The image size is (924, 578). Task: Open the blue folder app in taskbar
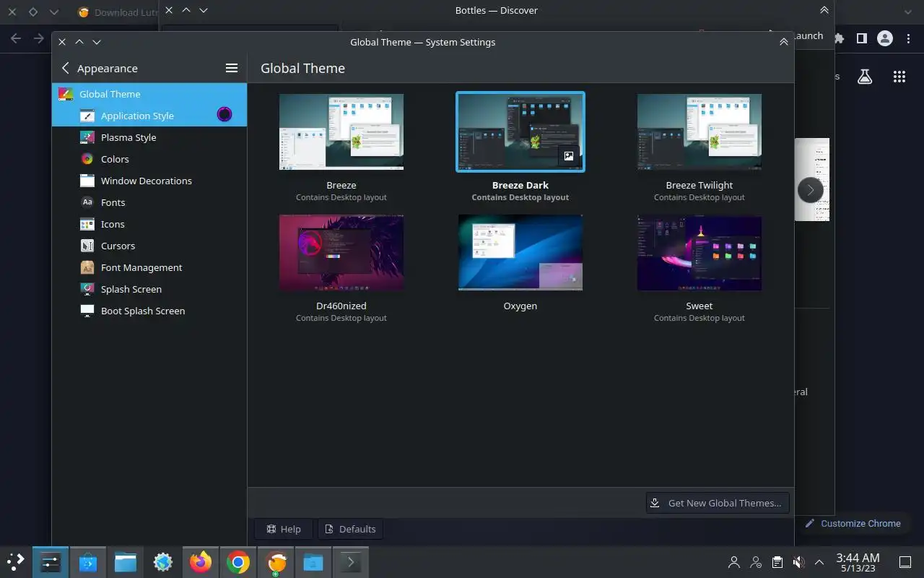(313, 562)
